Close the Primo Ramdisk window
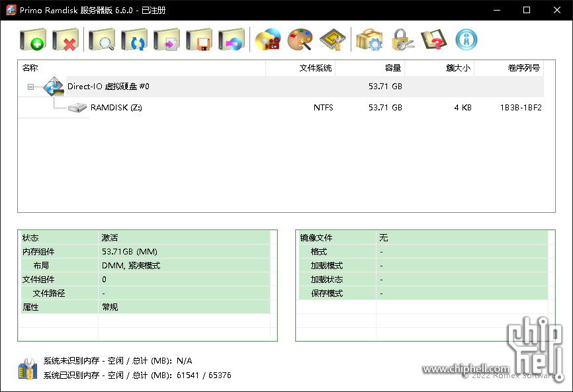Image resolution: width=573 pixels, height=392 pixels. coord(557,10)
